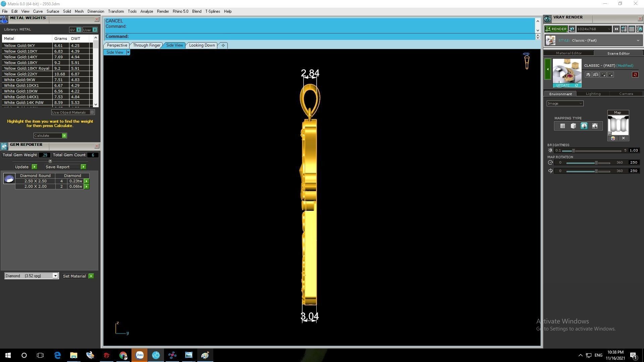Open the Analyze menu

pos(147,11)
